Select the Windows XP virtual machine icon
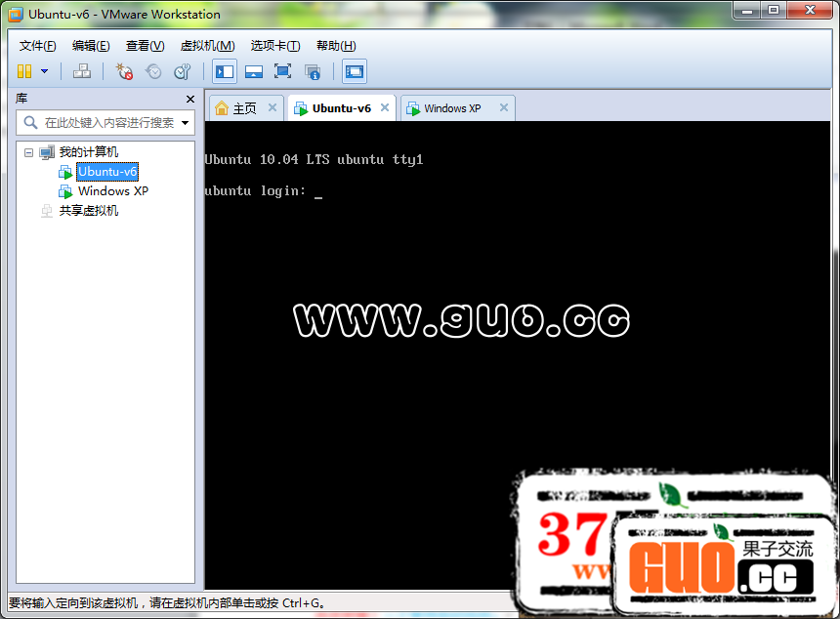This screenshot has height=619, width=840. pos(65,191)
